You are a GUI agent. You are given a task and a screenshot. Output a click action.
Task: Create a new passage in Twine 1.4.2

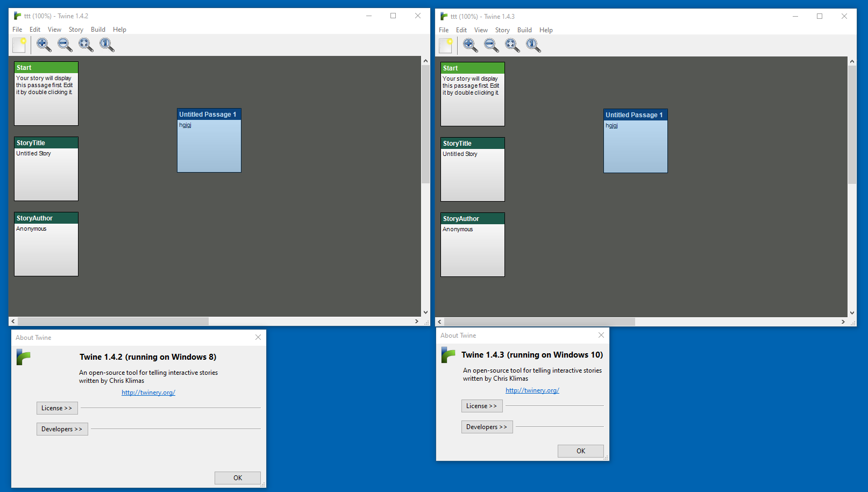19,45
